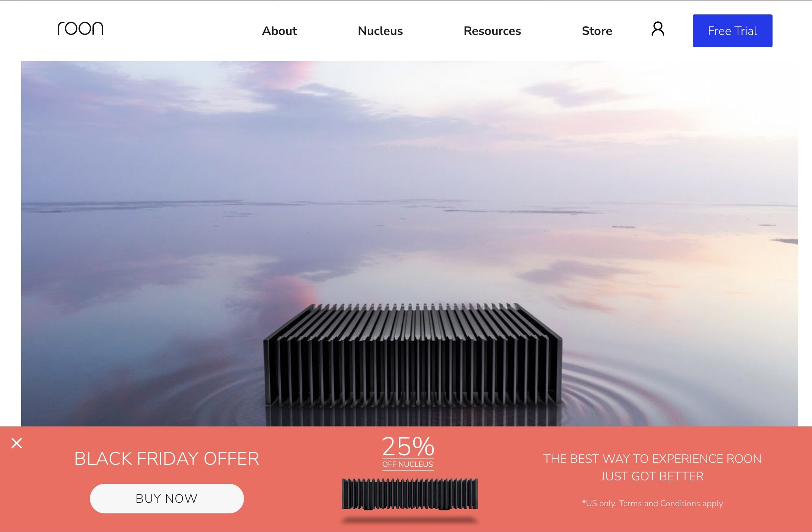Click the large Nucleus device in hero image
The image size is (812, 532).
[x=412, y=355]
